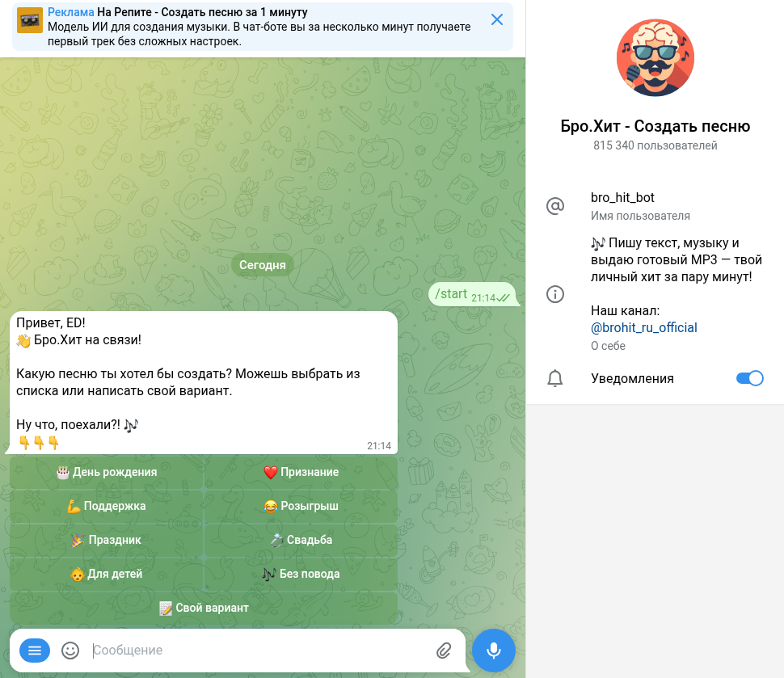Click the @ username icon
This screenshot has width=784, height=678.
tap(555, 206)
